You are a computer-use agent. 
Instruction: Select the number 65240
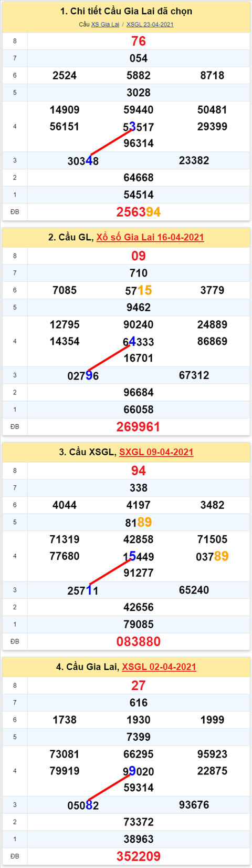click(x=194, y=590)
